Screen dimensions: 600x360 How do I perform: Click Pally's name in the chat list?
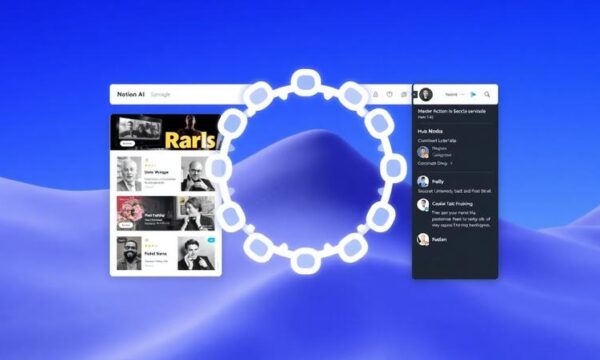point(438,181)
